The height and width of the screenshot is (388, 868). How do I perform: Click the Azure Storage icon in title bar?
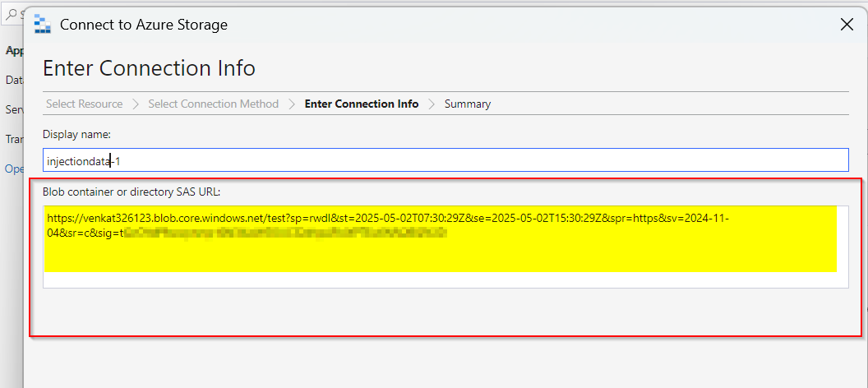[x=43, y=25]
